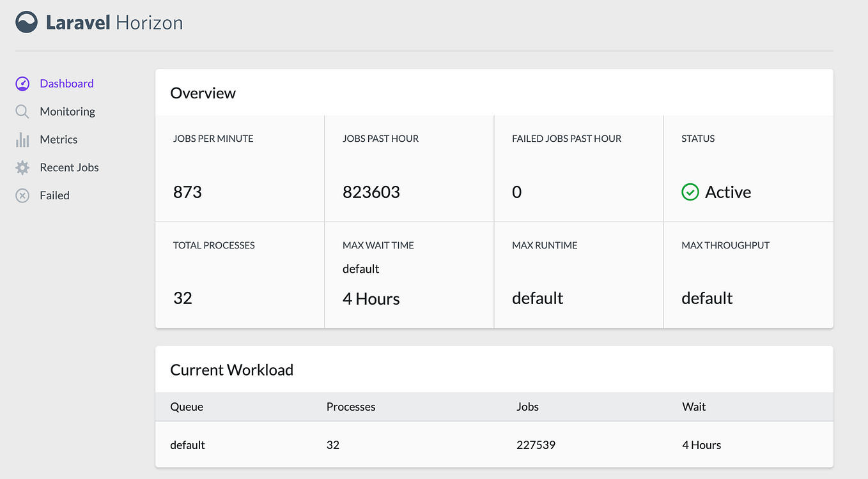This screenshot has height=479, width=868.
Task: Click the circled-X icon beside Failed
Action: (22, 195)
